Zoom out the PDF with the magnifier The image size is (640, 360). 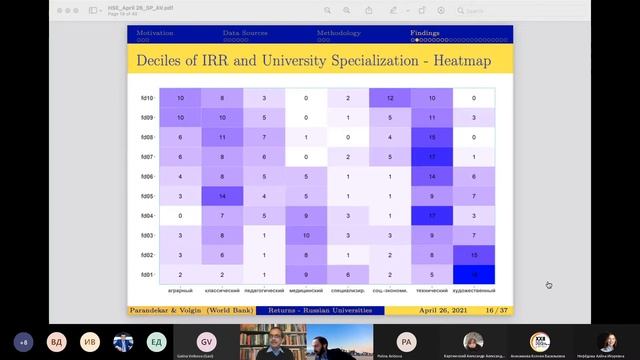[x=327, y=11]
